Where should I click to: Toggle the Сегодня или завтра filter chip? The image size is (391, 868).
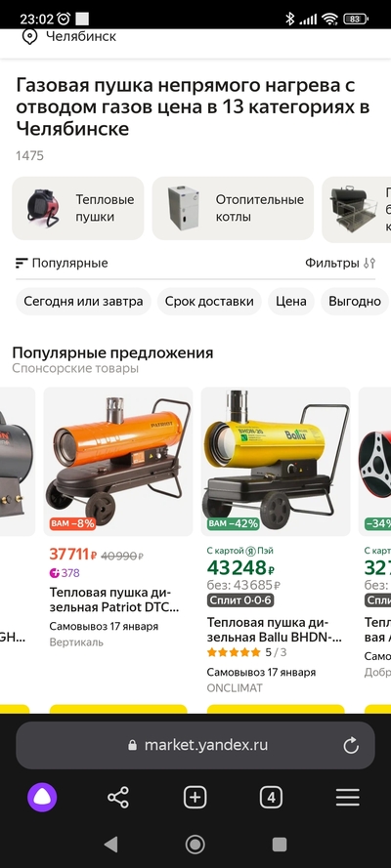click(x=84, y=301)
